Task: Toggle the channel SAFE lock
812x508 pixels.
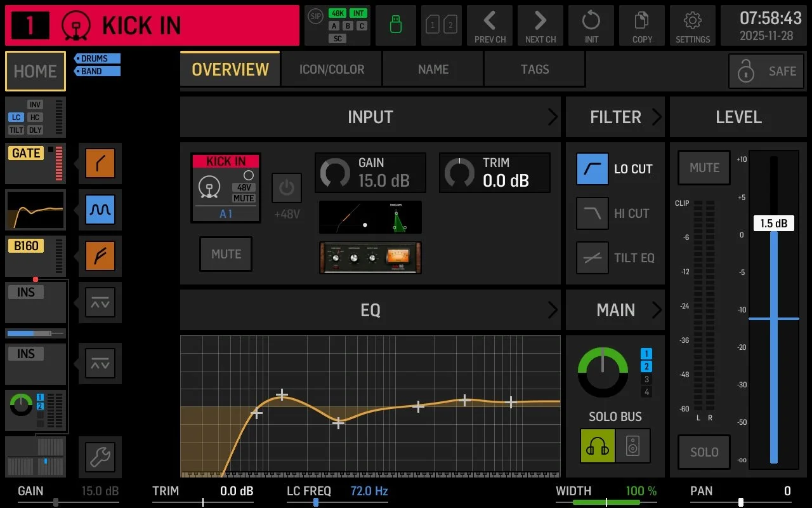Action: tap(766, 71)
